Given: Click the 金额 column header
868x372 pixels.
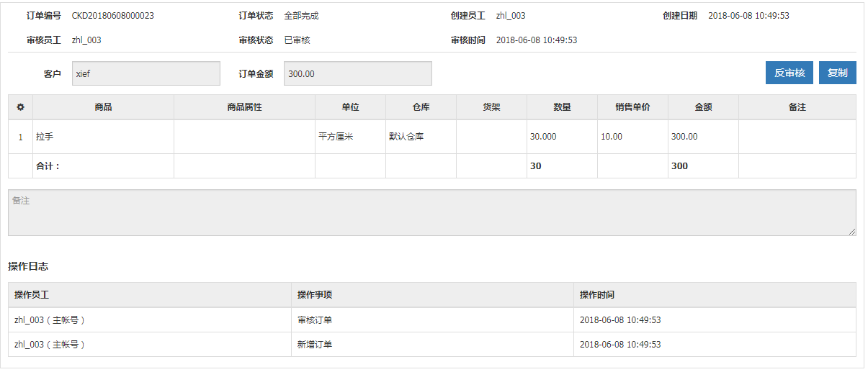Looking at the screenshot, I should 703,107.
